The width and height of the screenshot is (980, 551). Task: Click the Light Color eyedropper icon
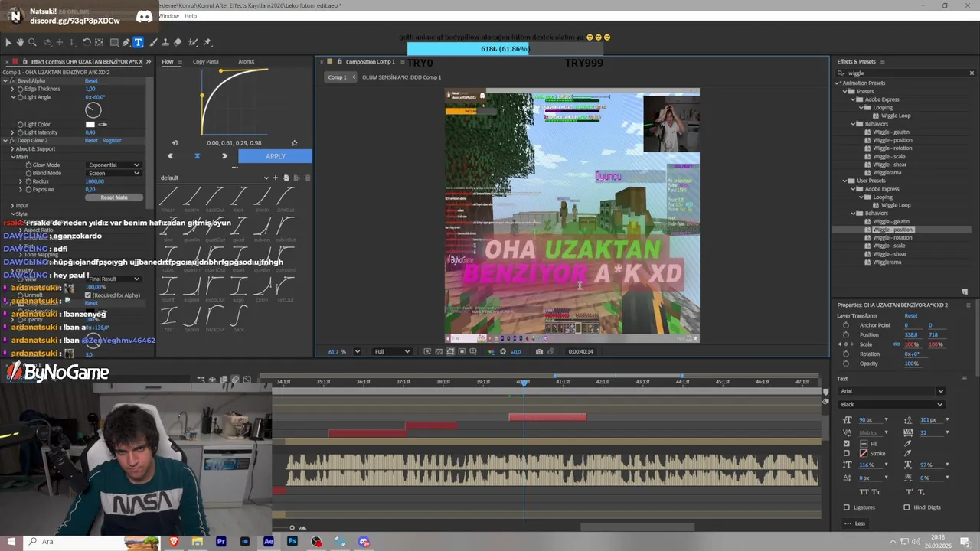click(x=103, y=124)
